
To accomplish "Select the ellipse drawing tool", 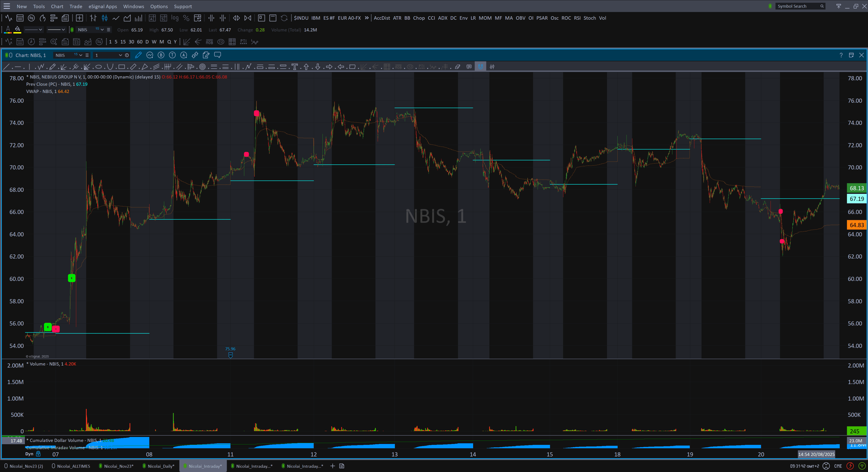I will coord(98,67).
